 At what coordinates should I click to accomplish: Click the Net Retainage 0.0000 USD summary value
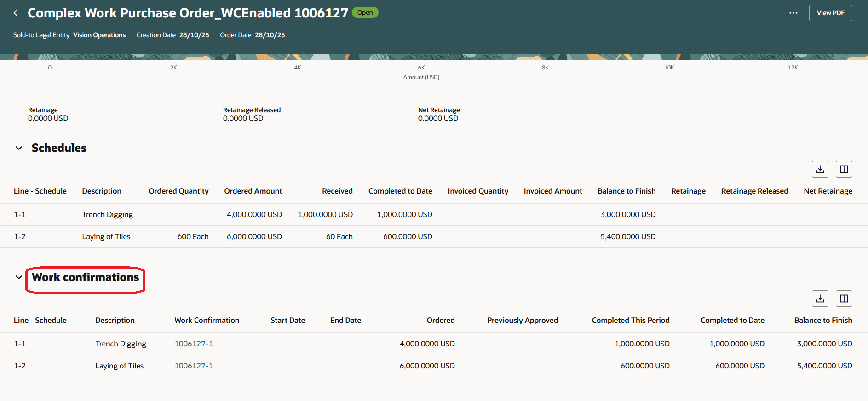pyautogui.click(x=438, y=118)
